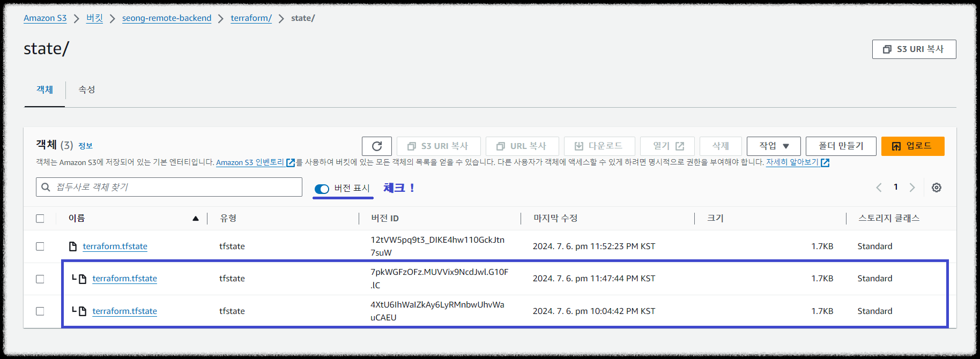Open 자세히 알아보기 link

click(x=792, y=162)
